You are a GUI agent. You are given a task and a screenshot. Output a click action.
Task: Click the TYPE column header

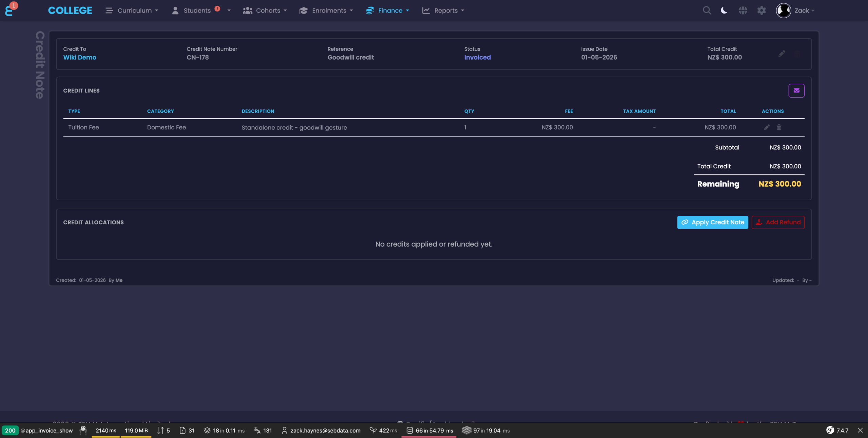pos(74,111)
